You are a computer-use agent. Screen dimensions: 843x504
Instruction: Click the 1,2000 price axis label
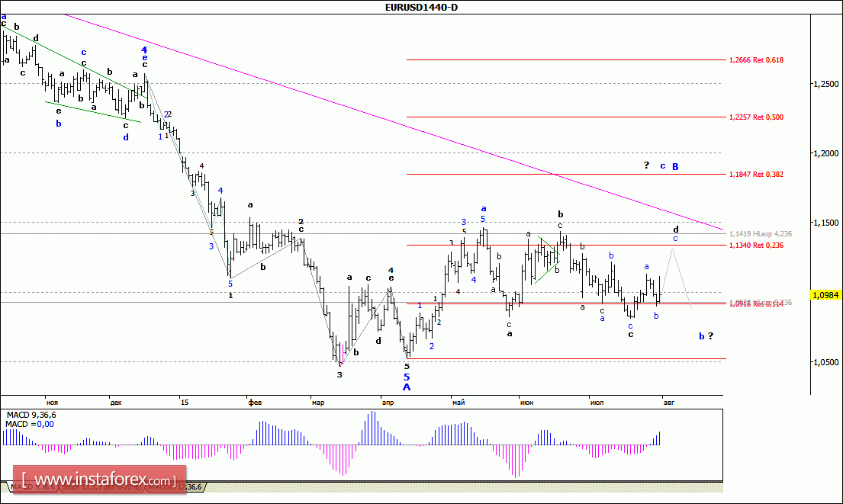[x=825, y=153]
